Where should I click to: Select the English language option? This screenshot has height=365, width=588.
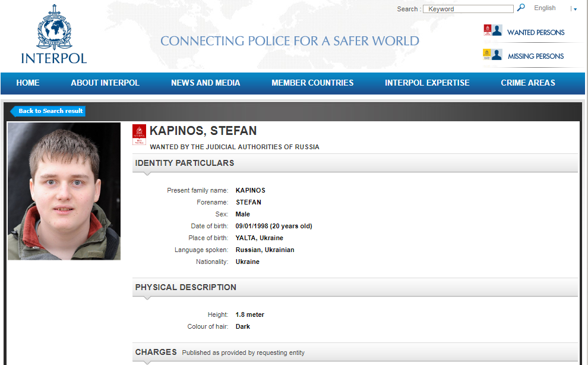[545, 8]
